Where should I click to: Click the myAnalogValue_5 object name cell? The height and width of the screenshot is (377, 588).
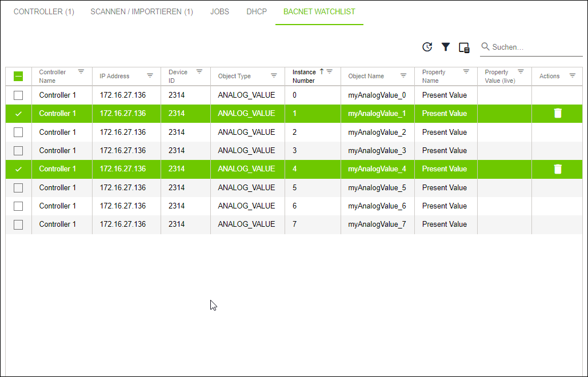377,188
